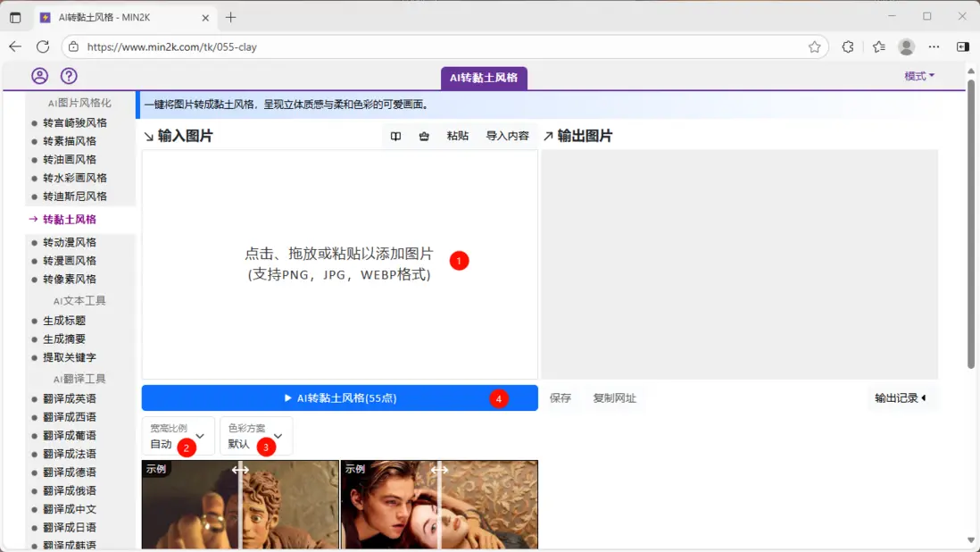
Task: Expand the 色彩方案 dropdown
Action: [256, 437]
